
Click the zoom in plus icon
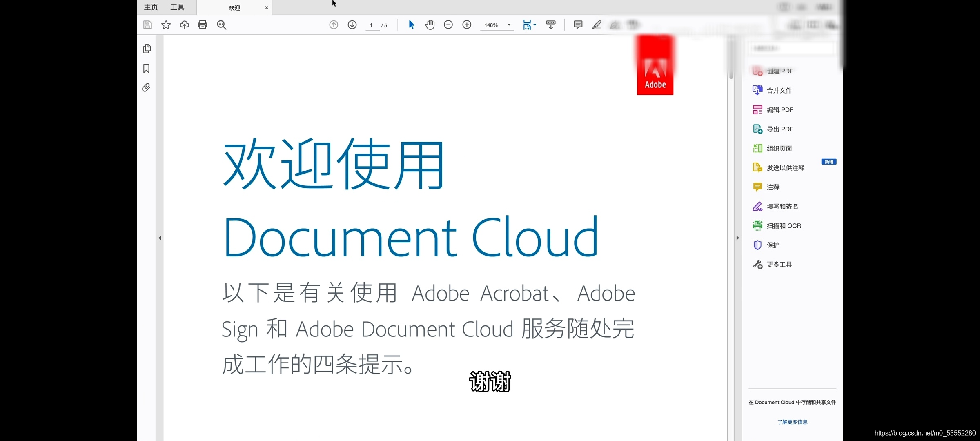(467, 25)
